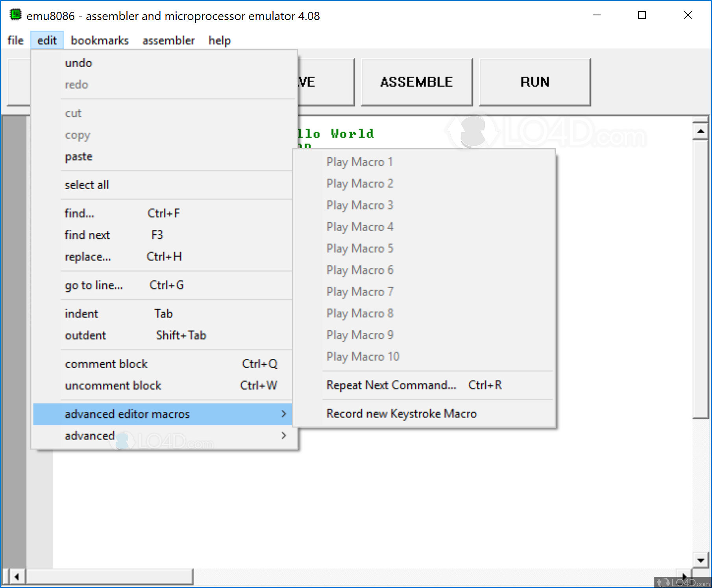Open the help menu
Viewport: 712px width, 588px height.
point(220,40)
